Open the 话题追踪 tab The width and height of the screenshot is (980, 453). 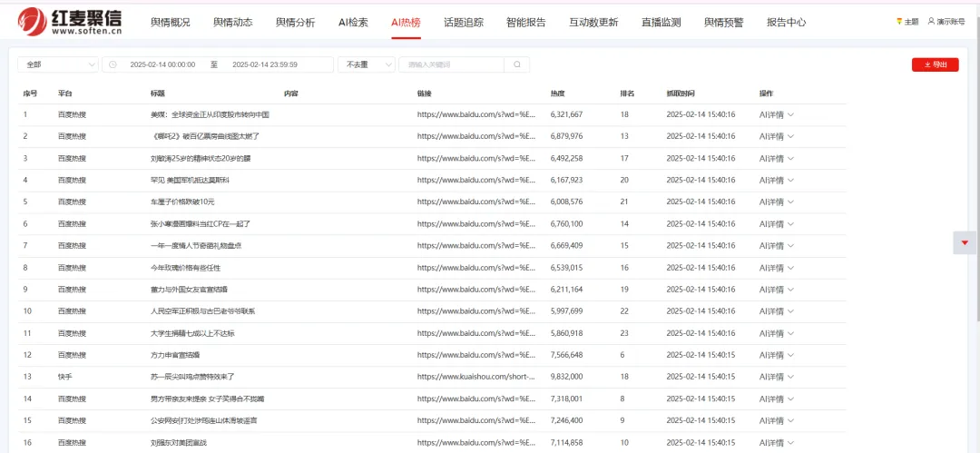(x=464, y=23)
